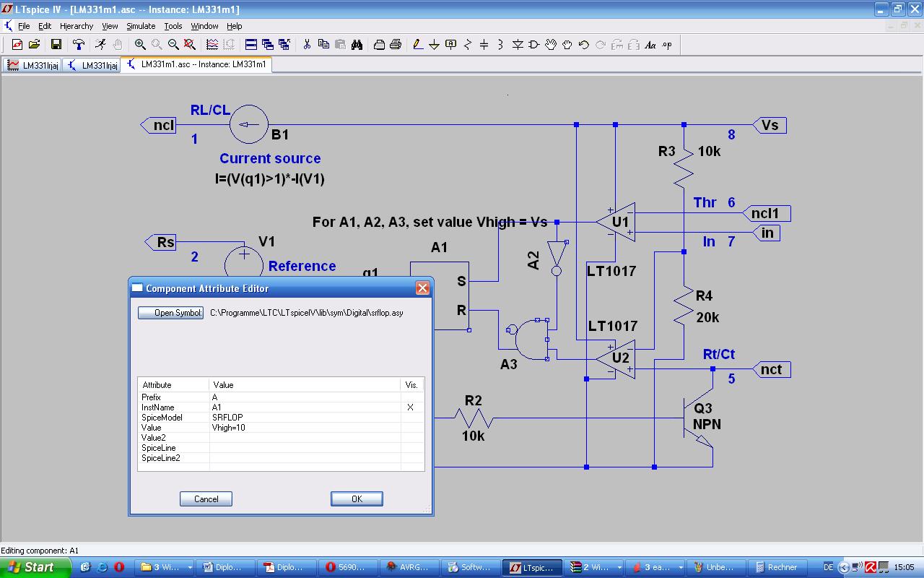Open the Help menu

[235, 26]
